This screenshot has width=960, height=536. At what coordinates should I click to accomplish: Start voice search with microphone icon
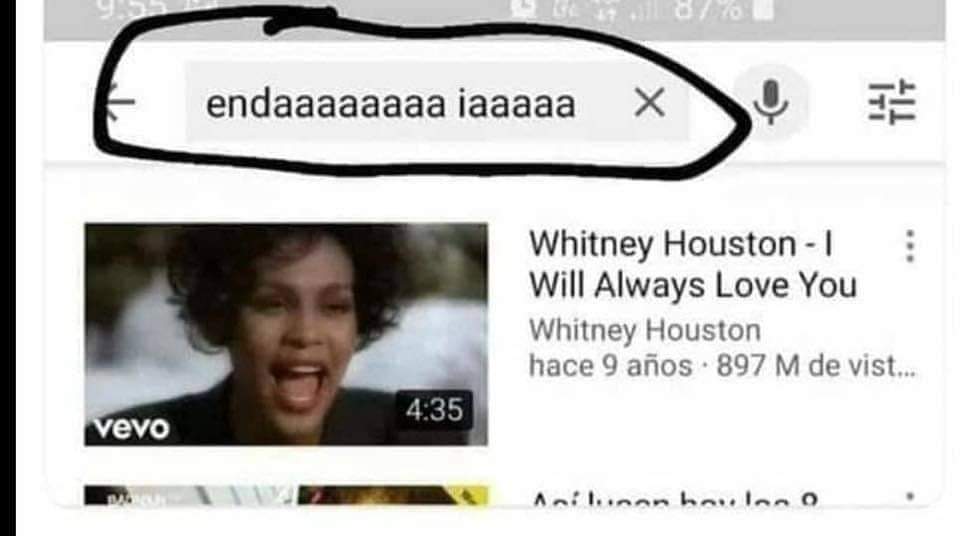coord(770,102)
